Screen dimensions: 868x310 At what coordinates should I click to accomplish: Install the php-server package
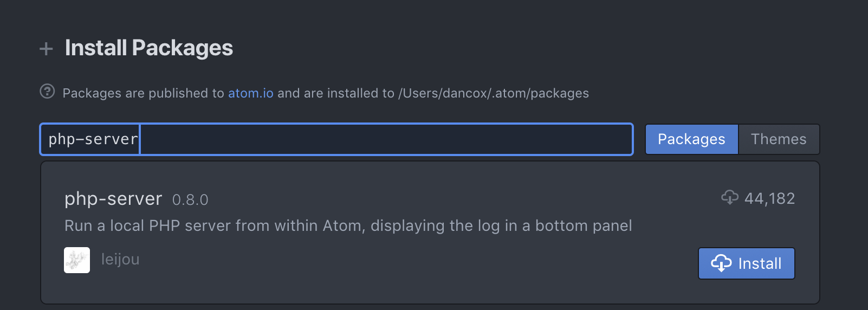coord(746,263)
